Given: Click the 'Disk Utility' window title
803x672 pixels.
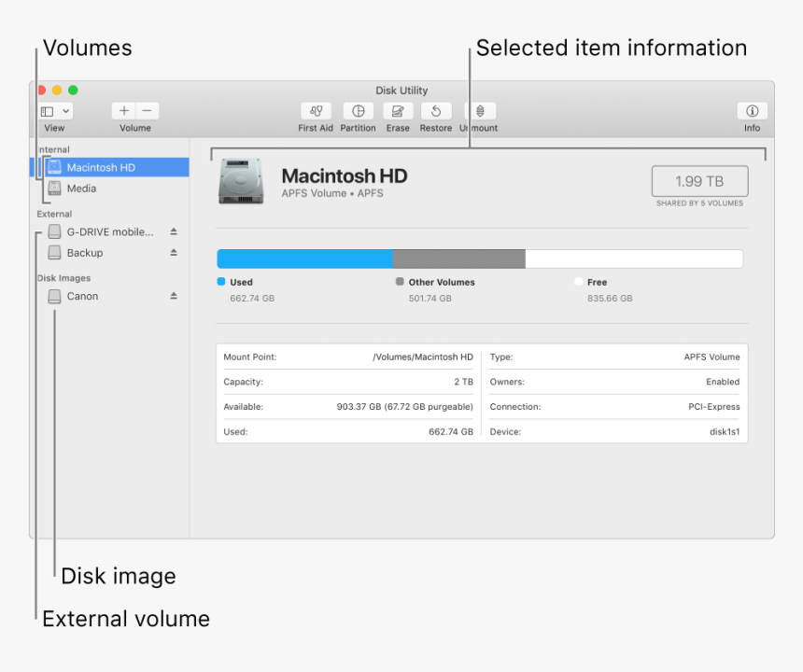Looking at the screenshot, I should point(401,91).
